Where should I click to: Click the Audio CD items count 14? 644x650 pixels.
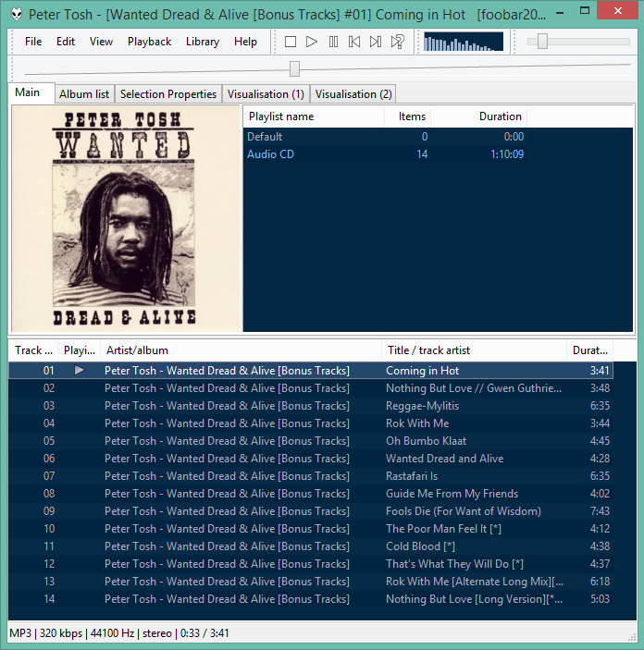click(x=422, y=154)
